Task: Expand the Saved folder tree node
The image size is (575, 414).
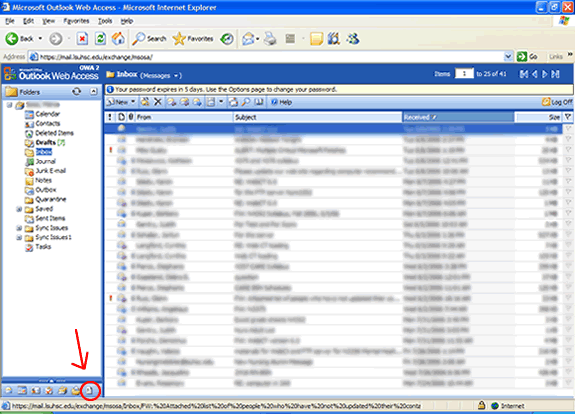Action: [19, 209]
